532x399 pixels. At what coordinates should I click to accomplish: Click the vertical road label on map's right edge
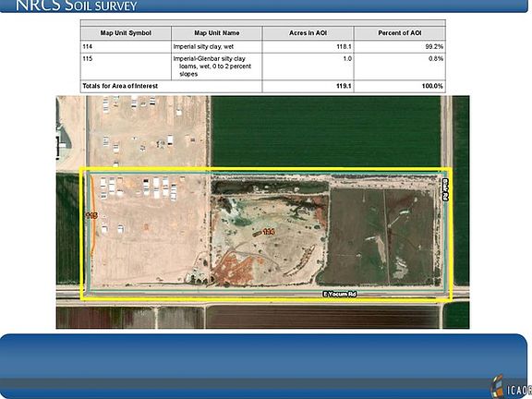click(445, 189)
